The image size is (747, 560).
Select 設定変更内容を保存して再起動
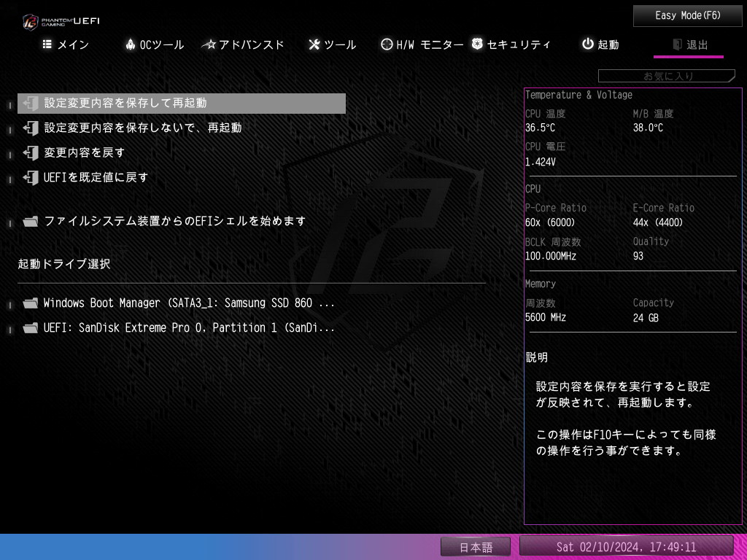pos(182,104)
